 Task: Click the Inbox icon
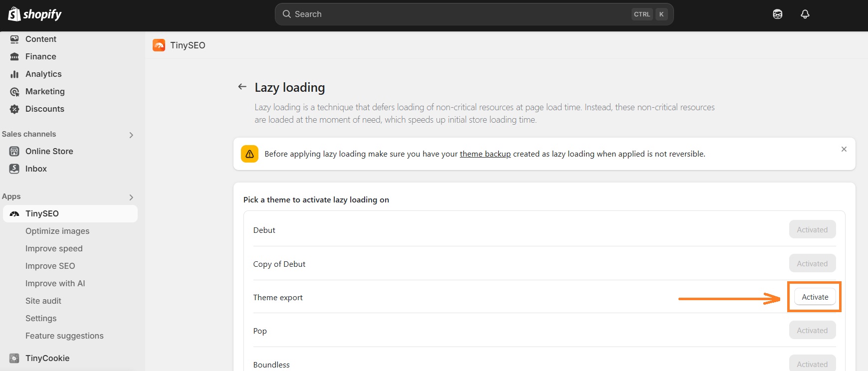(x=14, y=169)
